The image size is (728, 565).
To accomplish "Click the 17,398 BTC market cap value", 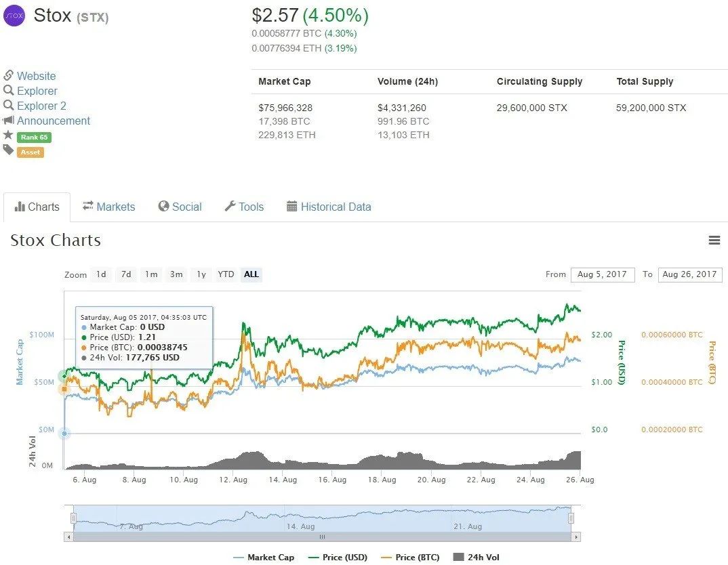I will (x=284, y=121).
